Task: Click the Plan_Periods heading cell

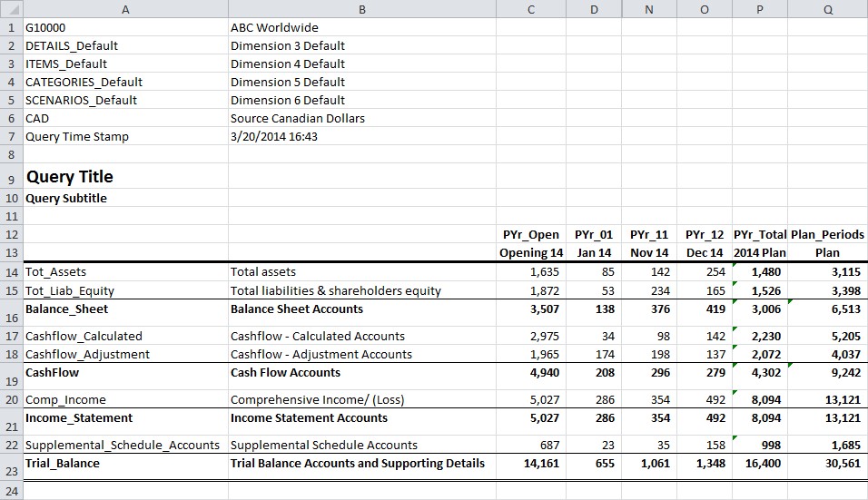Action: [x=827, y=235]
